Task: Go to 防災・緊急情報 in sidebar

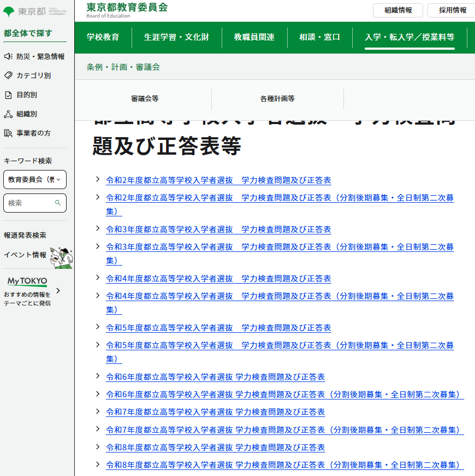Action: (40, 56)
